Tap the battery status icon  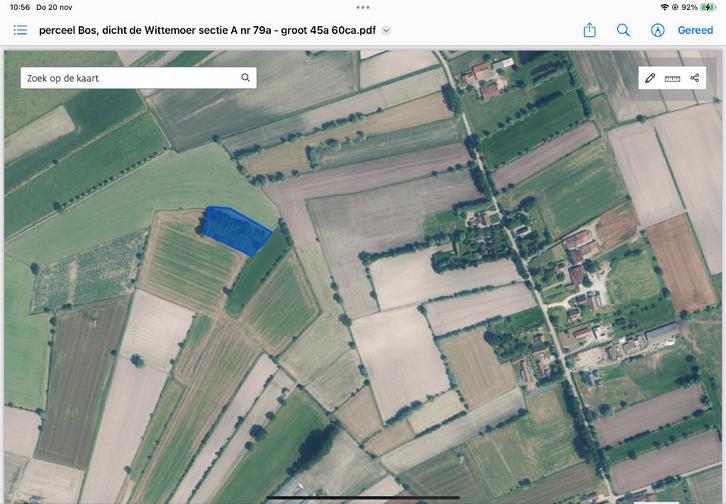click(x=707, y=7)
